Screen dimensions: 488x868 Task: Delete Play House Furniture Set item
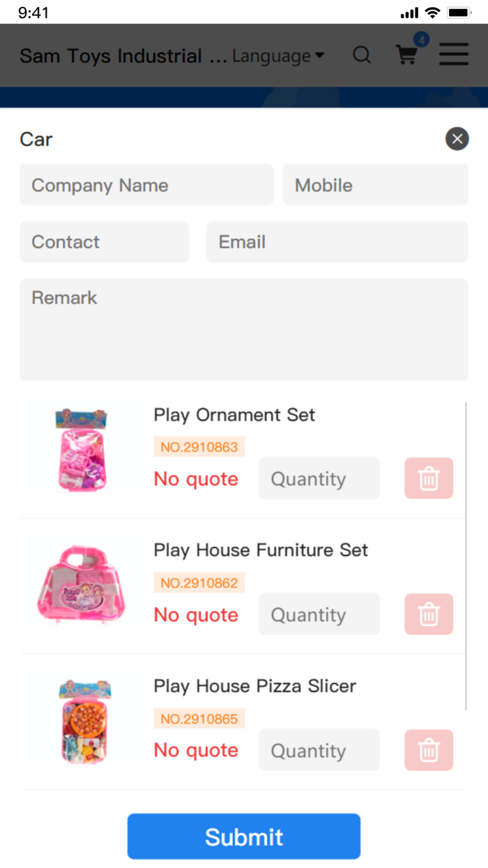429,614
